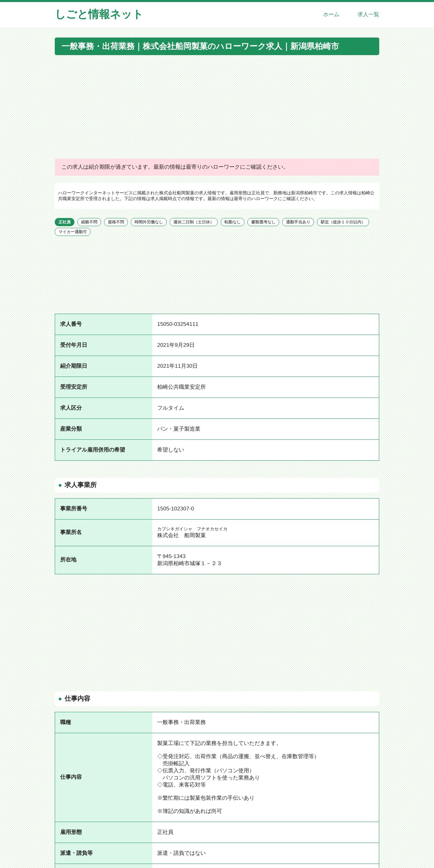Click the 職種 row label

point(66,722)
